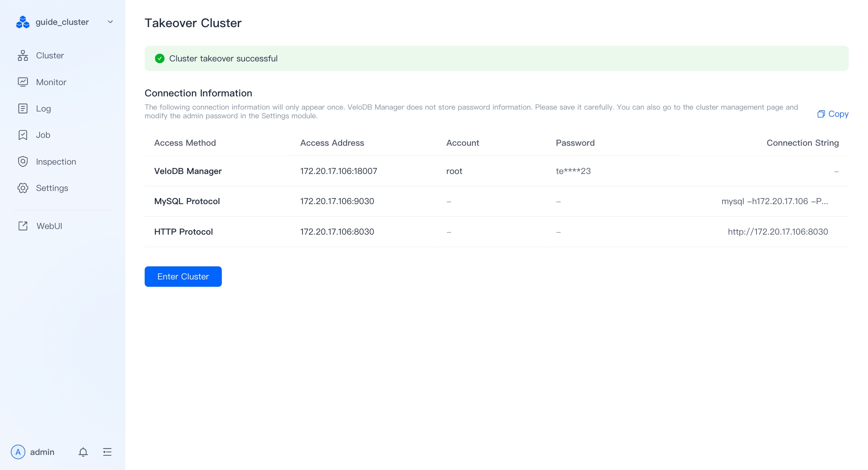Click the WebUI external link icon
Image resolution: width=868 pixels, height=470 pixels.
coord(23,226)
